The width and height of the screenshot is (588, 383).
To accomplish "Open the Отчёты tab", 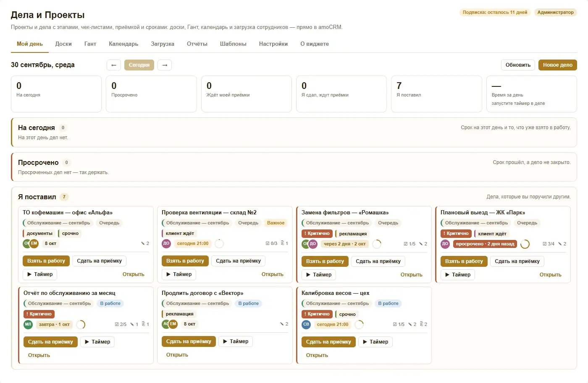I will click(197, 44).
